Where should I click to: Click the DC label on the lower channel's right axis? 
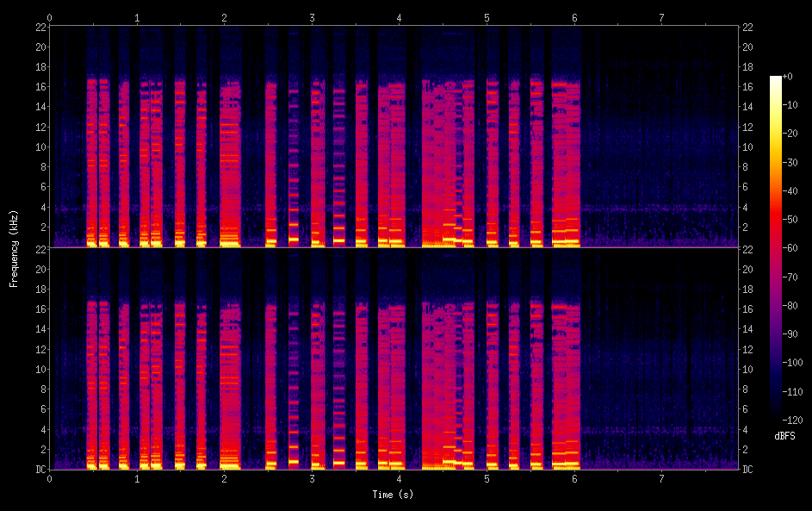(x=749, y=470)
